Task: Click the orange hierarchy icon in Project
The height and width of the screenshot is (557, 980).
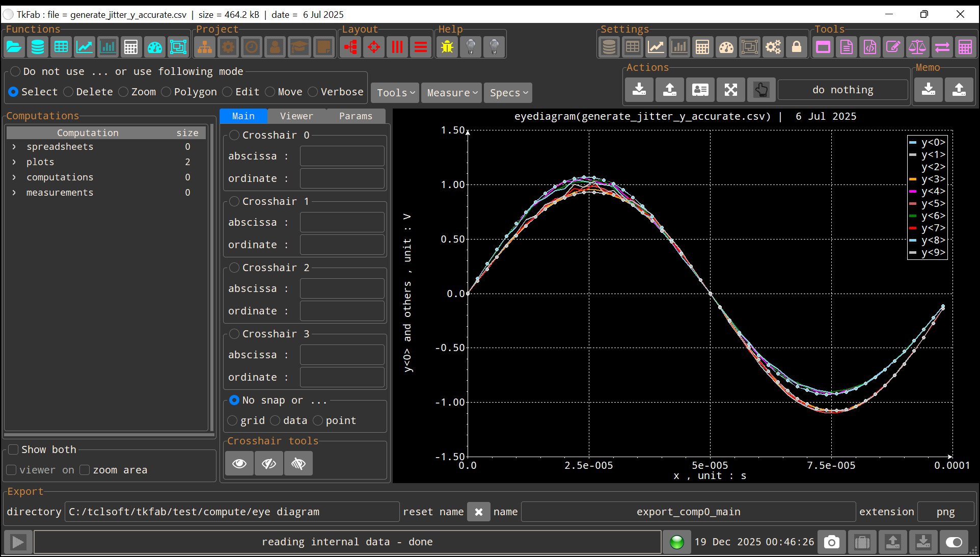Action: pos(205,47)
